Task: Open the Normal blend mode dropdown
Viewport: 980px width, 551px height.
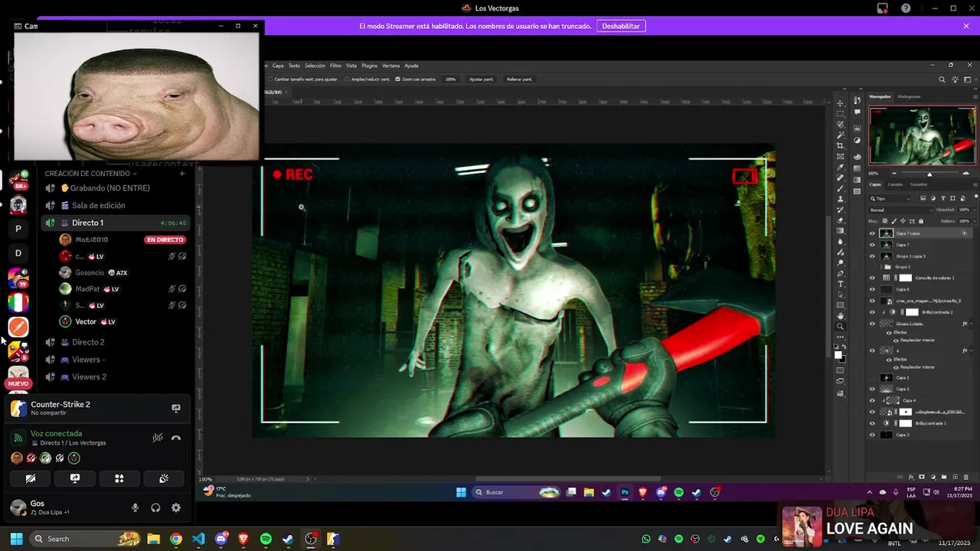Action: click(x=901, y=210)
